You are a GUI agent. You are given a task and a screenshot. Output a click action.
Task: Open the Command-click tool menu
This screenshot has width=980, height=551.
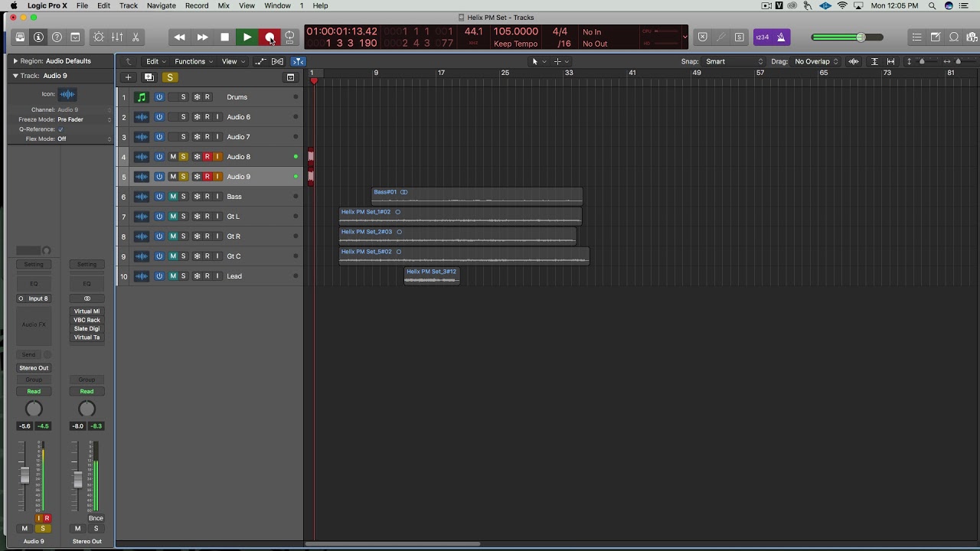point(560,61)
